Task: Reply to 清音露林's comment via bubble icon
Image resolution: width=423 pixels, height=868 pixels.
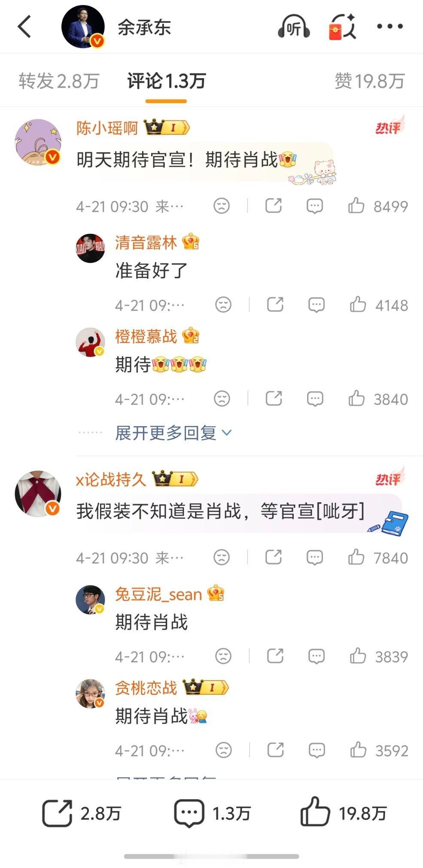Action: pyautogui.click(x=316, y=305)
